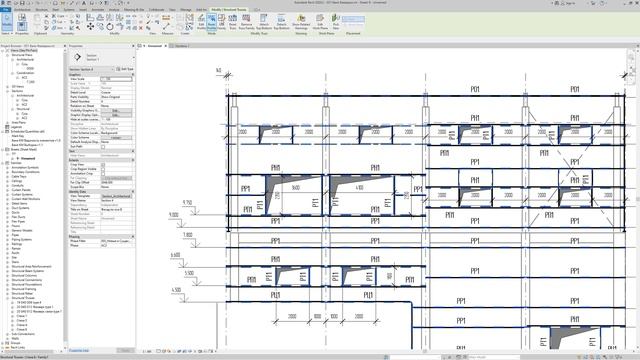
Task: Open the Structure ribbon tab
Action: (42, 9)
